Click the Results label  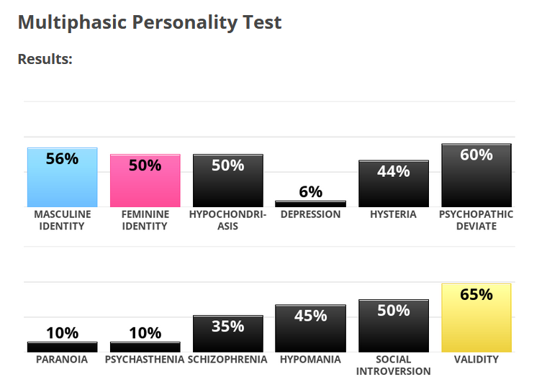[x=45, y=59]
